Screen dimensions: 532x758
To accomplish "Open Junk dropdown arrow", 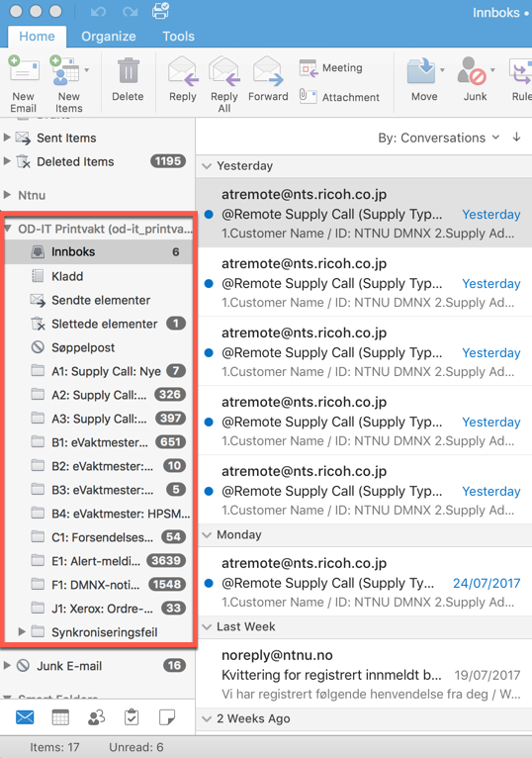I will pyautogui.click(x=492, y=70).
